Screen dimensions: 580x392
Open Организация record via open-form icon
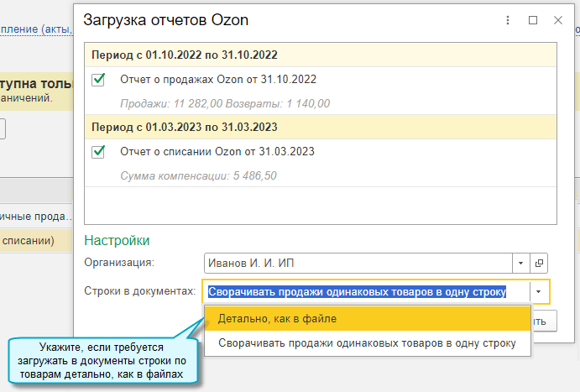click(539, 263)
